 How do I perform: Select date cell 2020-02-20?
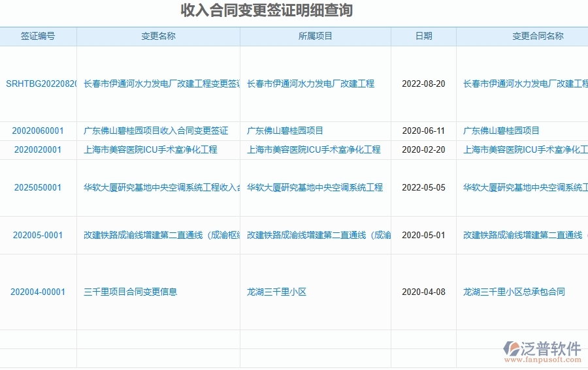pos(424,150)
